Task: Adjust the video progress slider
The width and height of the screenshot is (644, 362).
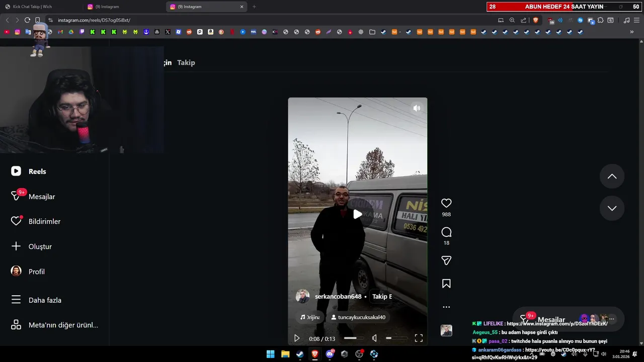Action: [354, 338]
